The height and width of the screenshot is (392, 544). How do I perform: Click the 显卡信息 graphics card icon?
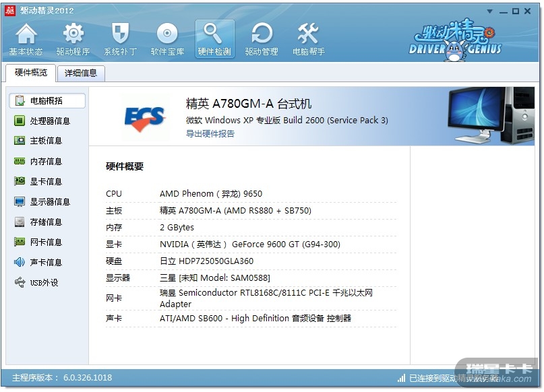click(x=20, y=181)
